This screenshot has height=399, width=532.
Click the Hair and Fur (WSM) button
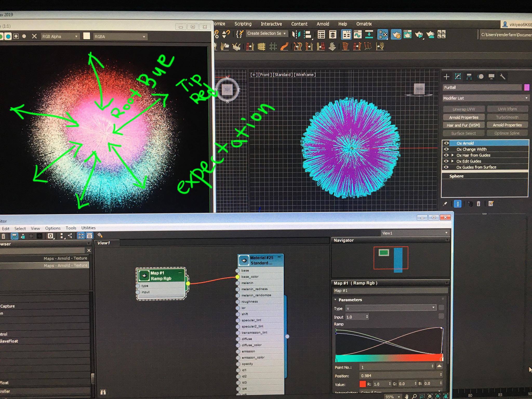463,125
